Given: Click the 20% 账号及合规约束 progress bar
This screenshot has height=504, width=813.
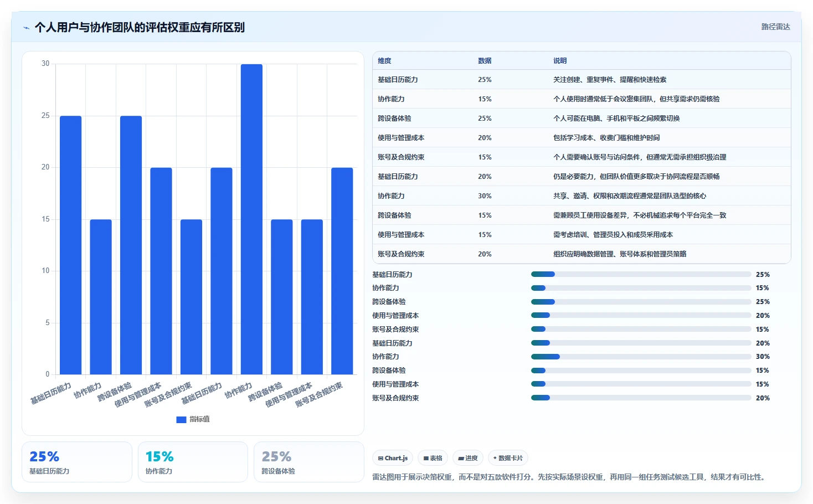Looking at the screenshot, I should (x=641, y=398).
